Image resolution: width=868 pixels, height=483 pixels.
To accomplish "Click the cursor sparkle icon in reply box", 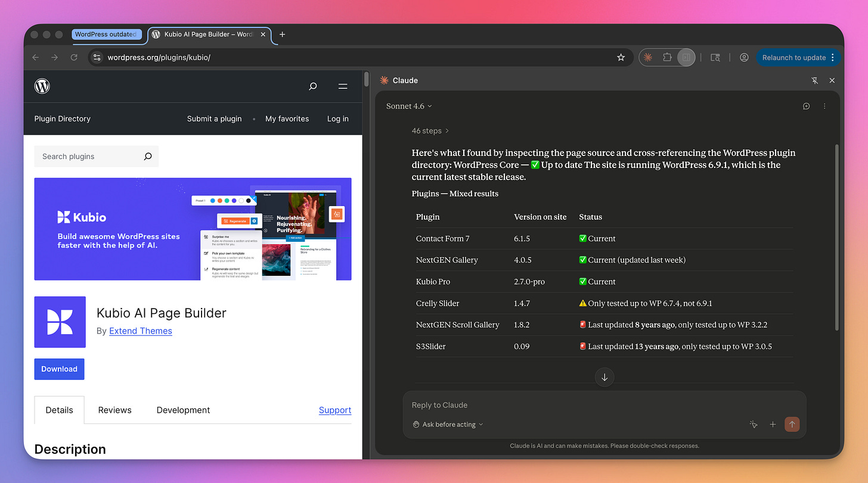I will (x=754, y=425).
